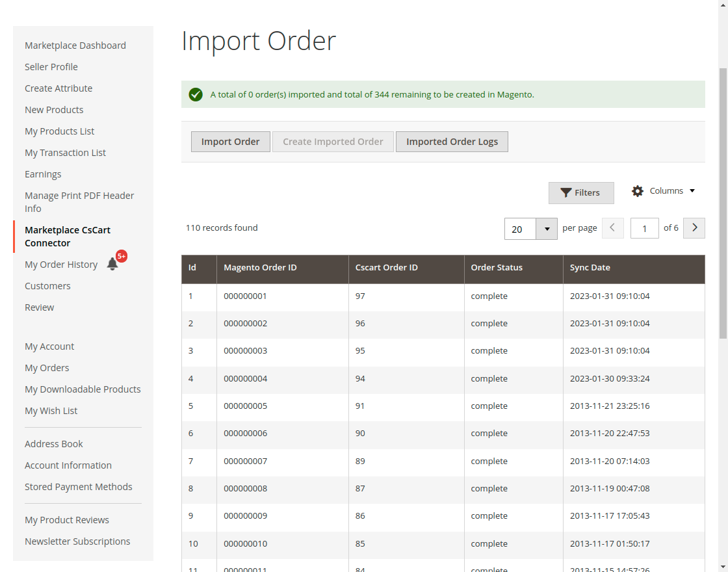The image size is (728, 572).
Task: Select Marketplace CsCart Connector
Action: [68, 237]
